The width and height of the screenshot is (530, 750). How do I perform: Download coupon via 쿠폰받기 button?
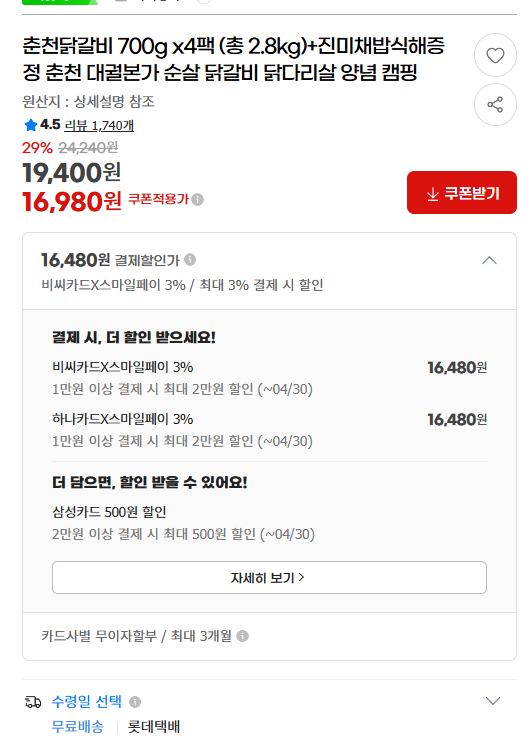pyautogui.click(x=462, y=193)
